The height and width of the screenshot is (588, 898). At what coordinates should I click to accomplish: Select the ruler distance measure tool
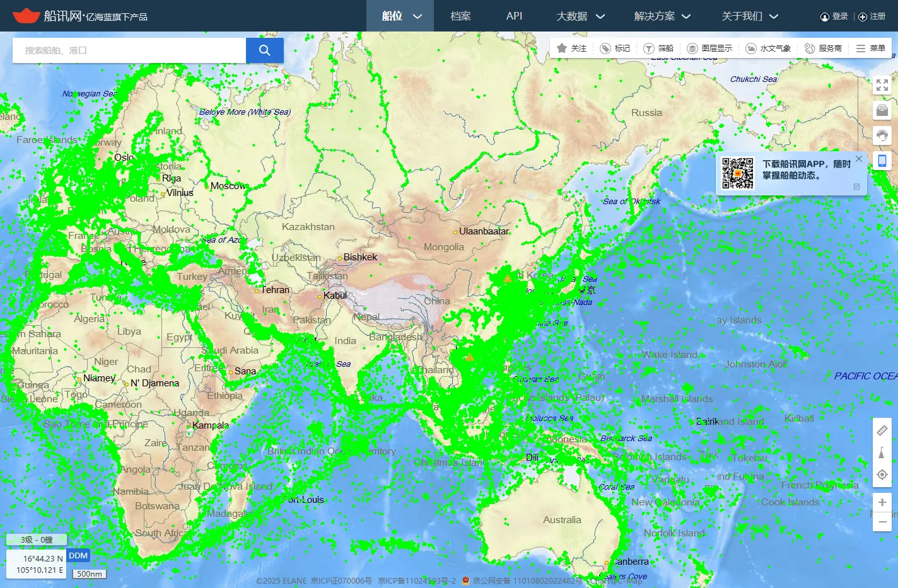pyautogui.click(x=882, y=430)
